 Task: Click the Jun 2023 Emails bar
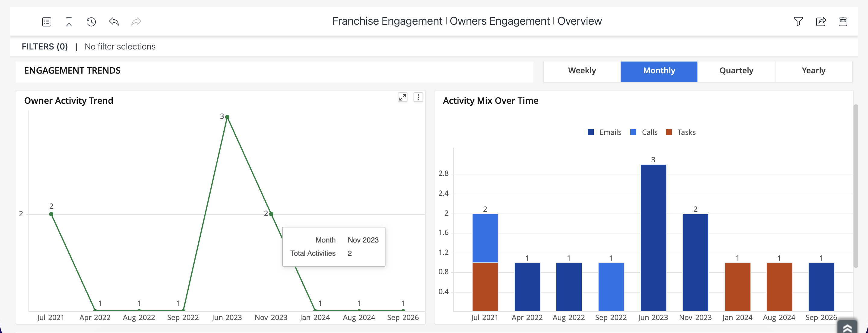coord(653,238)
